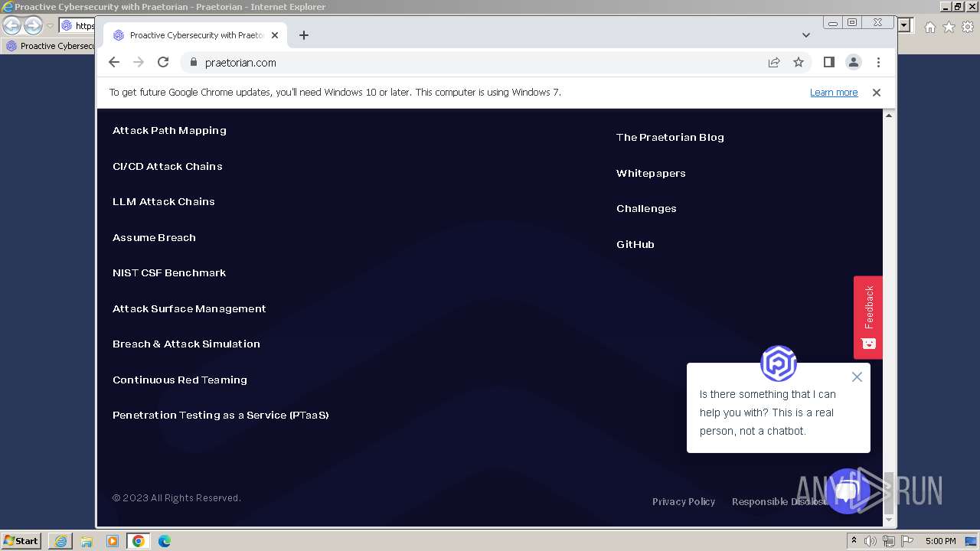Visit The Praetorian Blog

coord(670,137)
